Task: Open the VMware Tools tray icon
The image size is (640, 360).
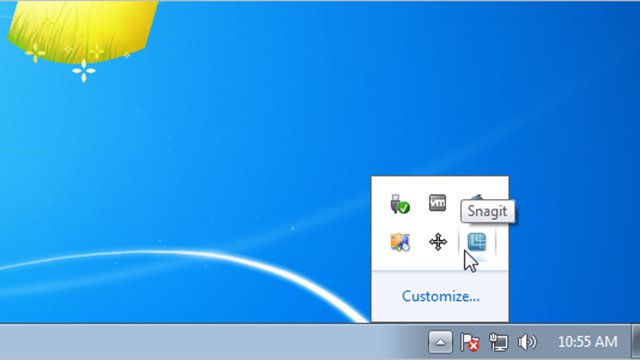Action: point(438,203)
